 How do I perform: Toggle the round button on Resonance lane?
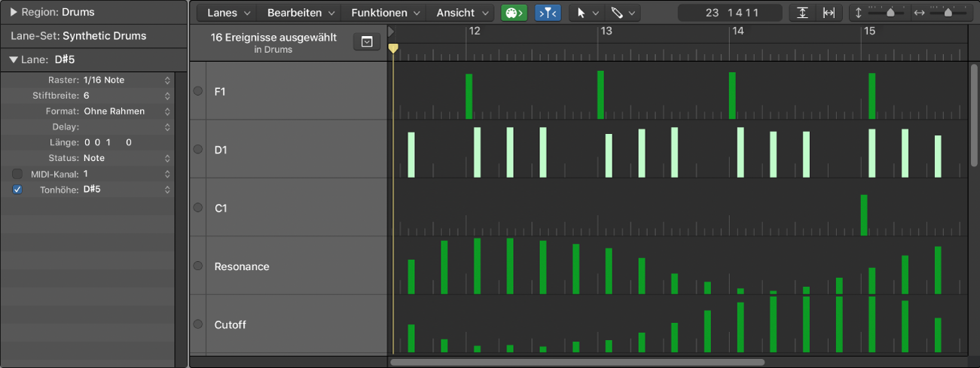(x=198, y=266)
